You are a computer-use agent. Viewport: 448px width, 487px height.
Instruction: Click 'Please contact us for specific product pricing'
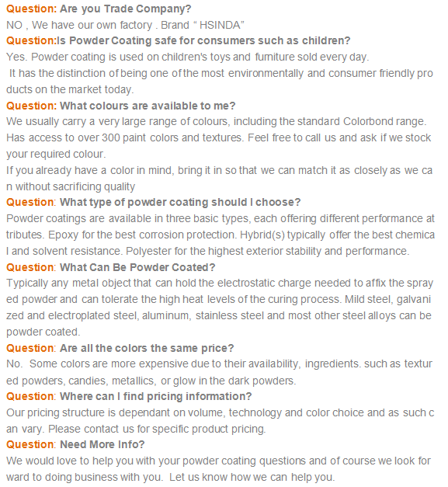[157, 430]
